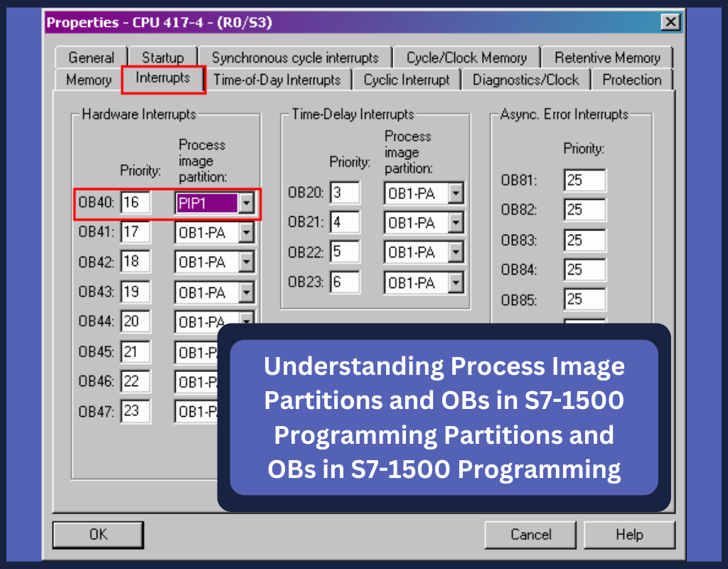Open the OB40 process image partition dropdown

point(246,203)
